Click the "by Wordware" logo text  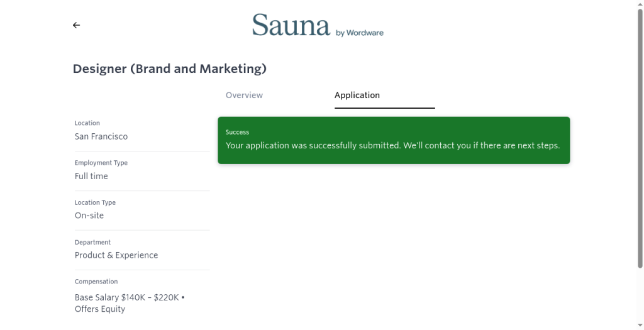(x=359, y=33)
